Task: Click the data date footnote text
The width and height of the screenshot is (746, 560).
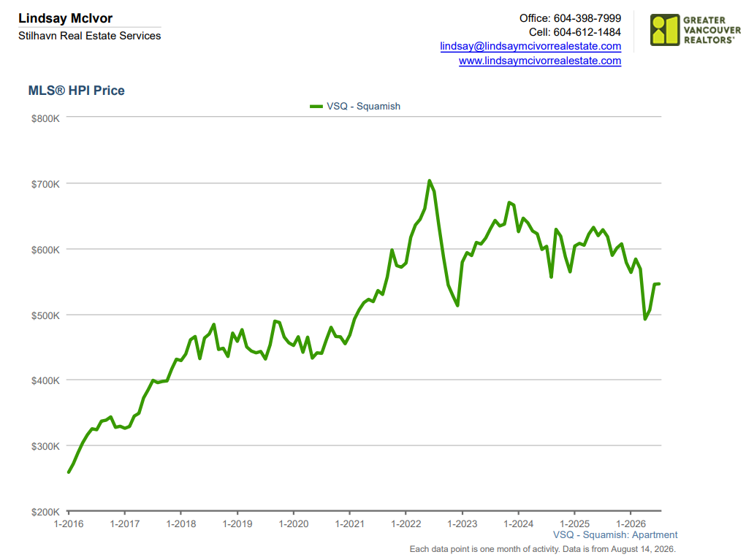Action: click(542, 549)
